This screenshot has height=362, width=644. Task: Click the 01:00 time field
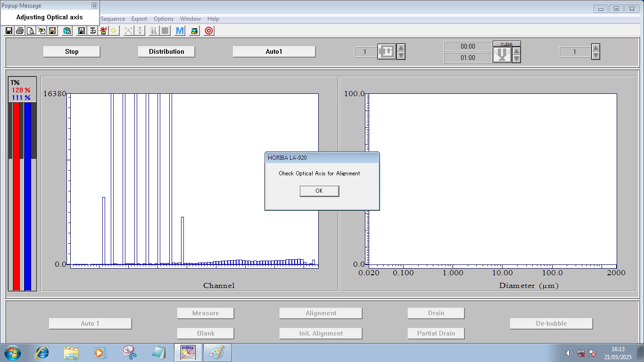tap(468, 58)
